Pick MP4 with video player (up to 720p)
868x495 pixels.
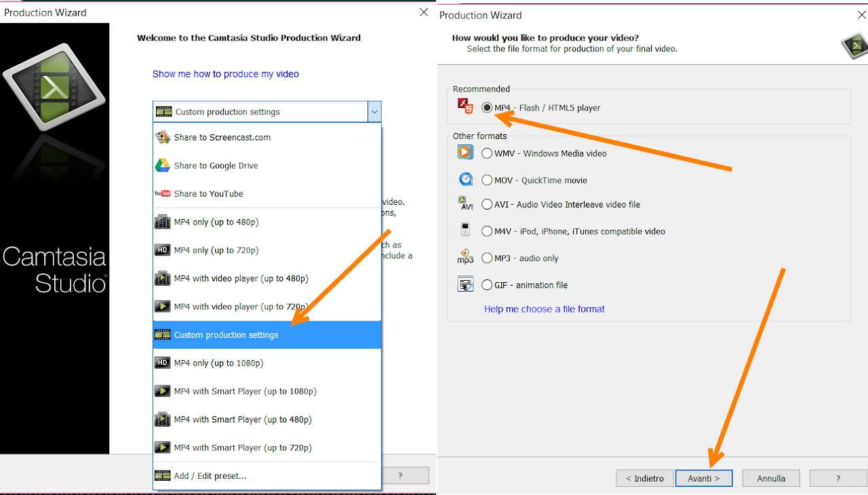[267, 306]
